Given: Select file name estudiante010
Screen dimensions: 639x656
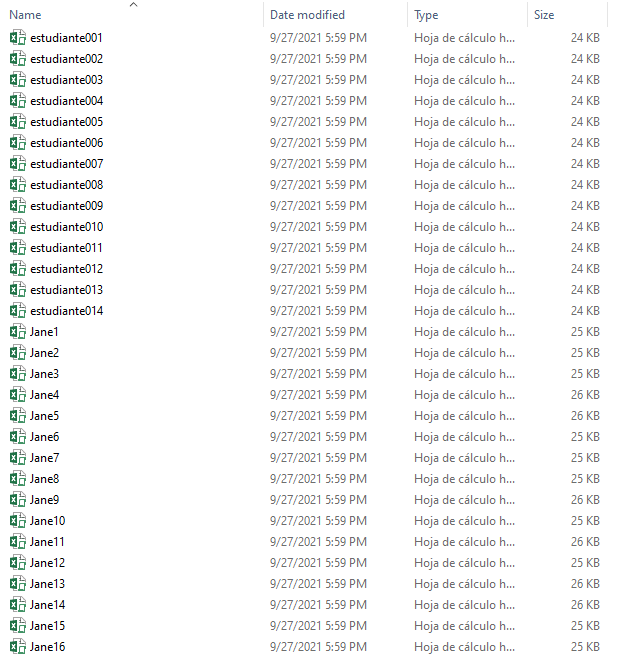Looking at the screenshot, I should [x=67, y=227].
